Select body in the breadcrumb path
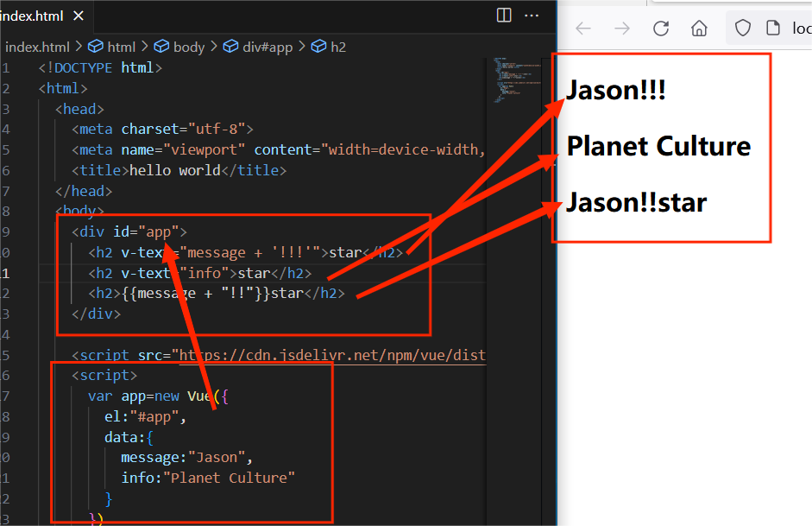 [179, 48]
